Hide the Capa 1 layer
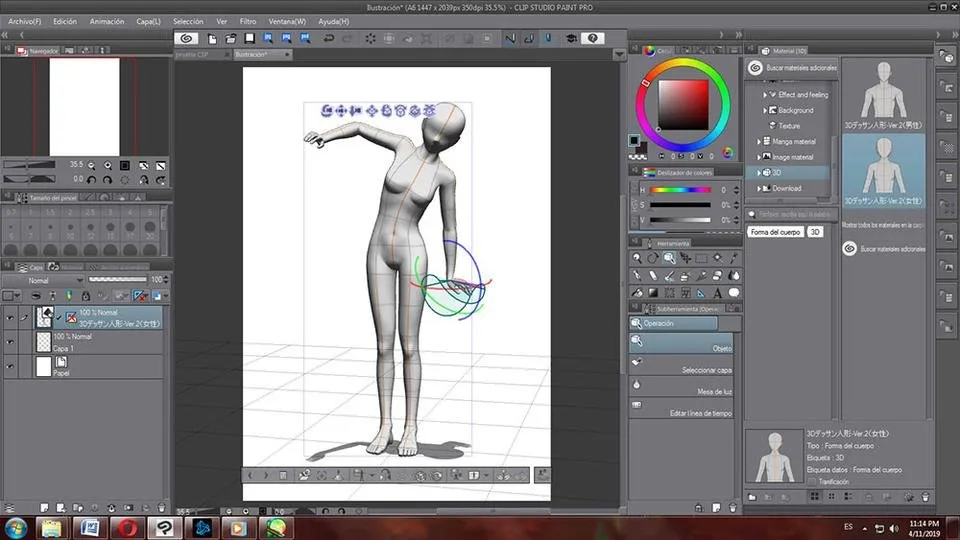Image resolution: width=960 pixels, height=540 pixels. pos(11,343)
